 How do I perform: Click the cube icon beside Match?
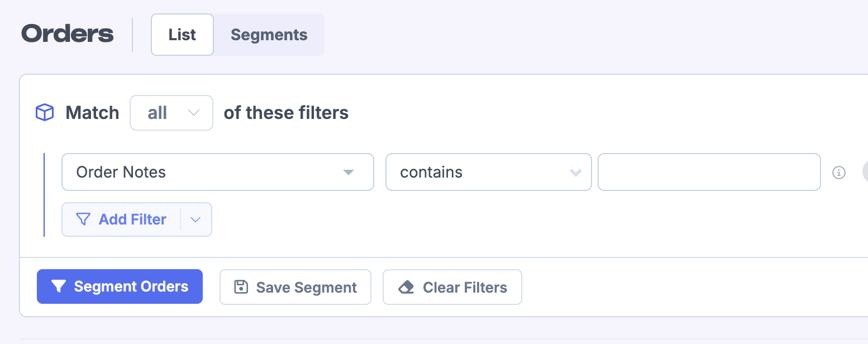[x=45, y=113]
